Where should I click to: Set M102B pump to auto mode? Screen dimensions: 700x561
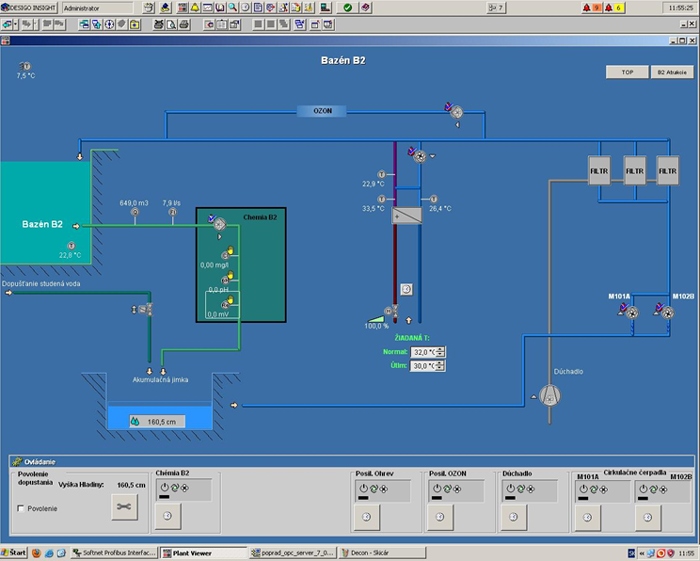point(653,489)
